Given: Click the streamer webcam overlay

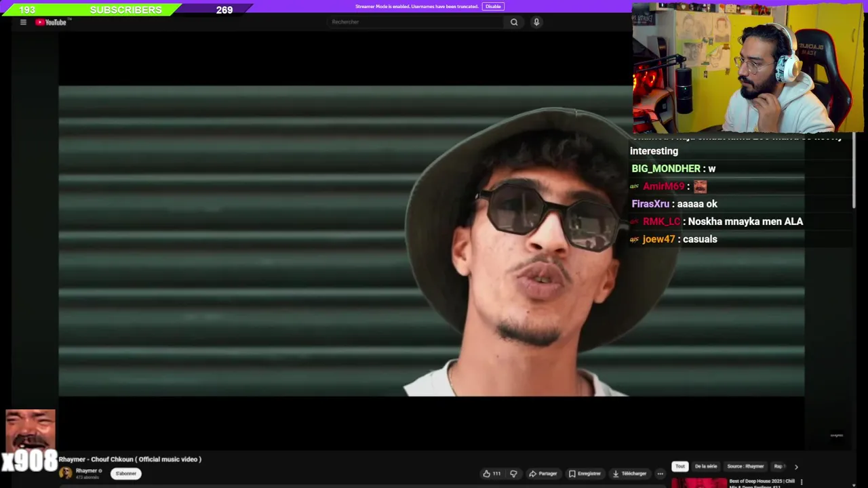Looking at the screenshot, I should coord(749,68).
